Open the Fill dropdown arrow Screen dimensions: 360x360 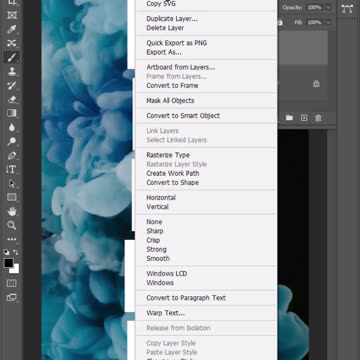(x=329, y=22)
